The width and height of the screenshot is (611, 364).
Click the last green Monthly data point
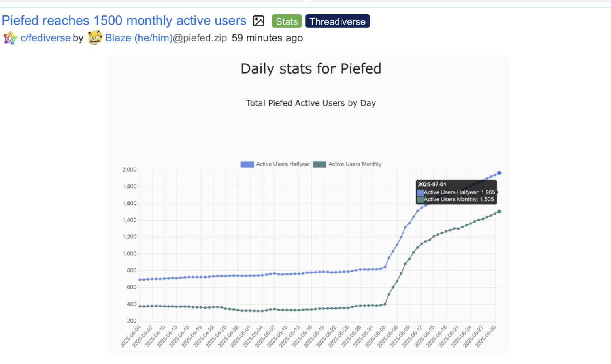click(x=499, y=211)
